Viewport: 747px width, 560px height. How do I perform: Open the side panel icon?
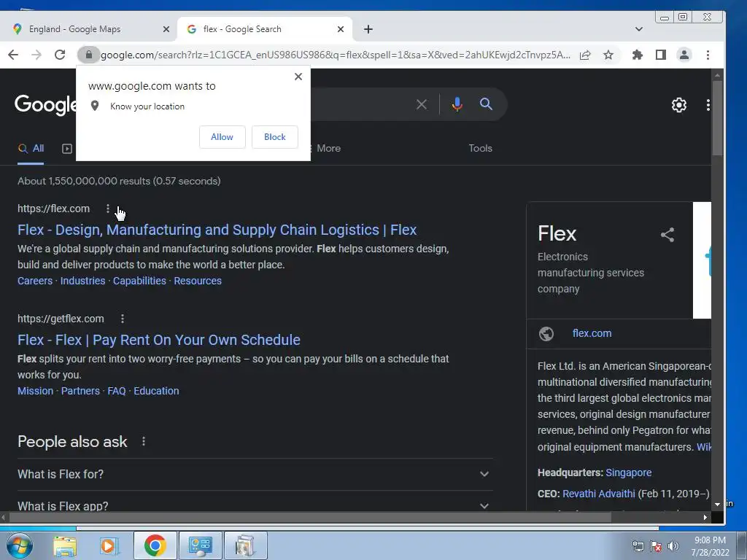(661, 55)
